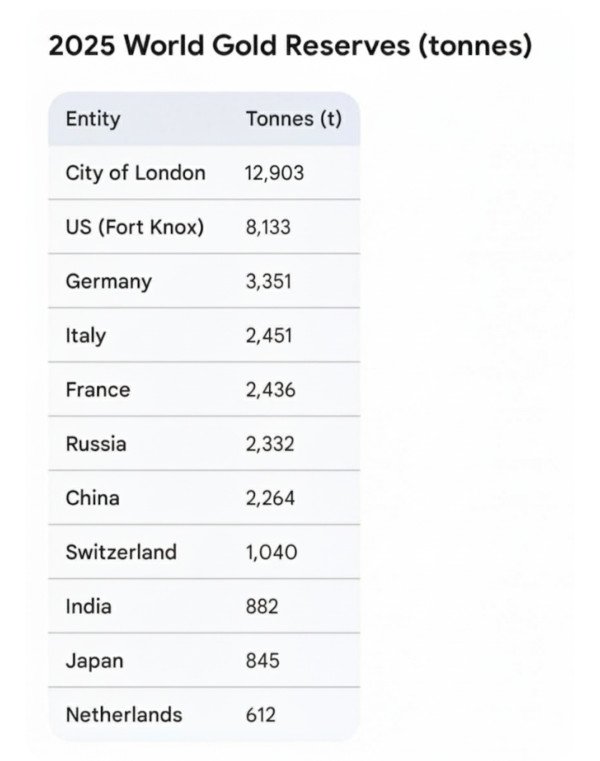
Task: Select the Entity column header
Action: pos(93,119)
